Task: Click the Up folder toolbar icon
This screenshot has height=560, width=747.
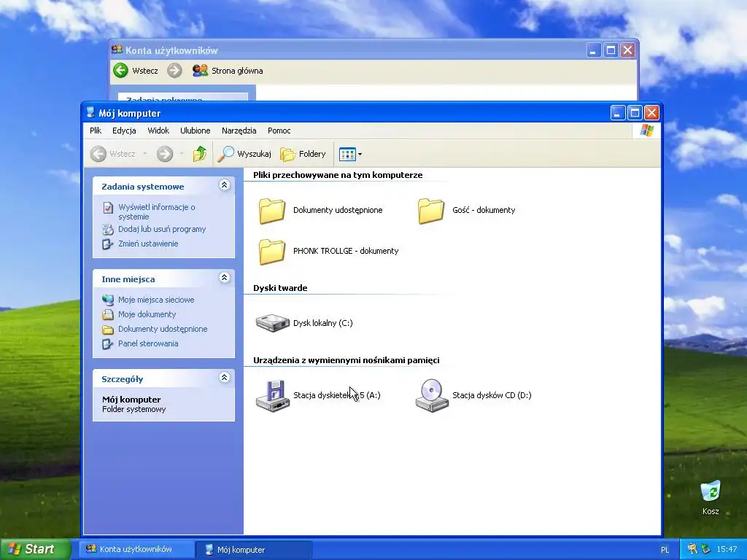Action: click(x=200, y=154)
